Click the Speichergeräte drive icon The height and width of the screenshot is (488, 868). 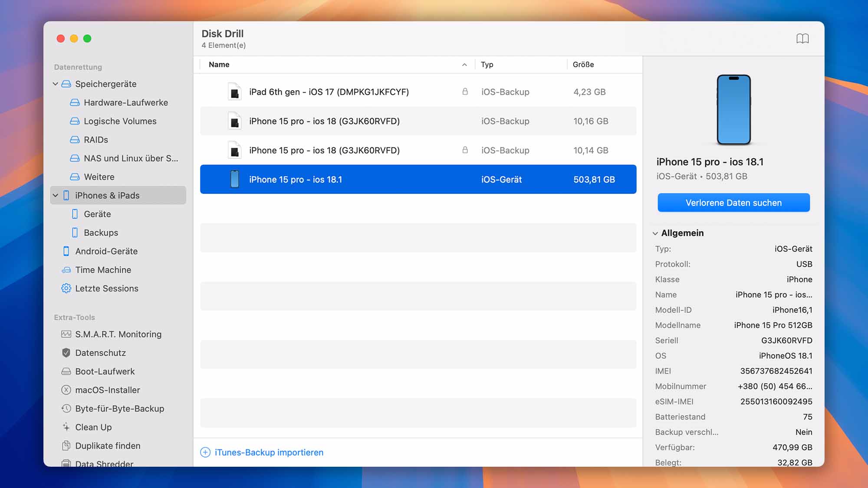pos(66,84)
